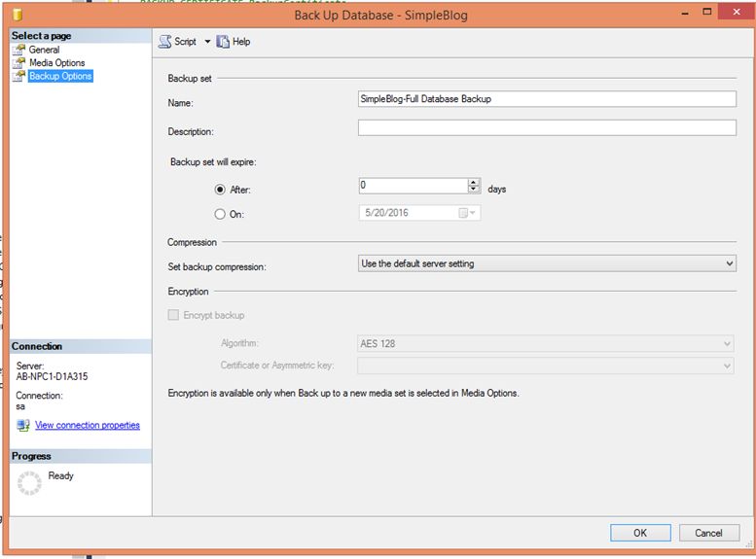Select the Backup Options page
Screen dimensions: 756x559
coord(60,76)
